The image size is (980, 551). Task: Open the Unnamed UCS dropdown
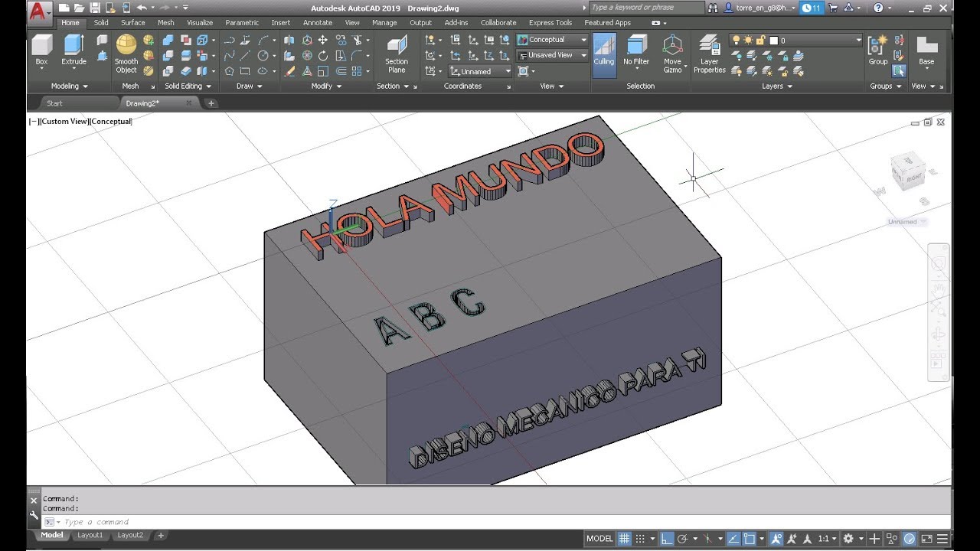pos(481,71)
